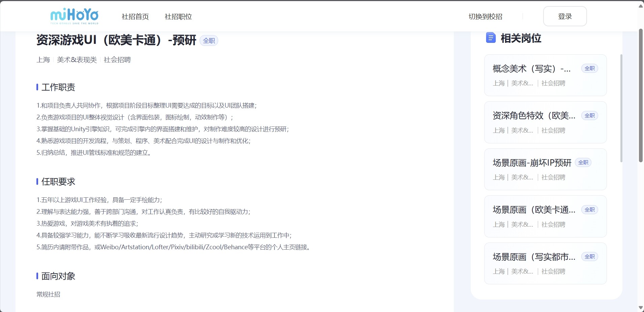
Task: Click 全职 tag on 概念美术 card
Action: [589, 68]
